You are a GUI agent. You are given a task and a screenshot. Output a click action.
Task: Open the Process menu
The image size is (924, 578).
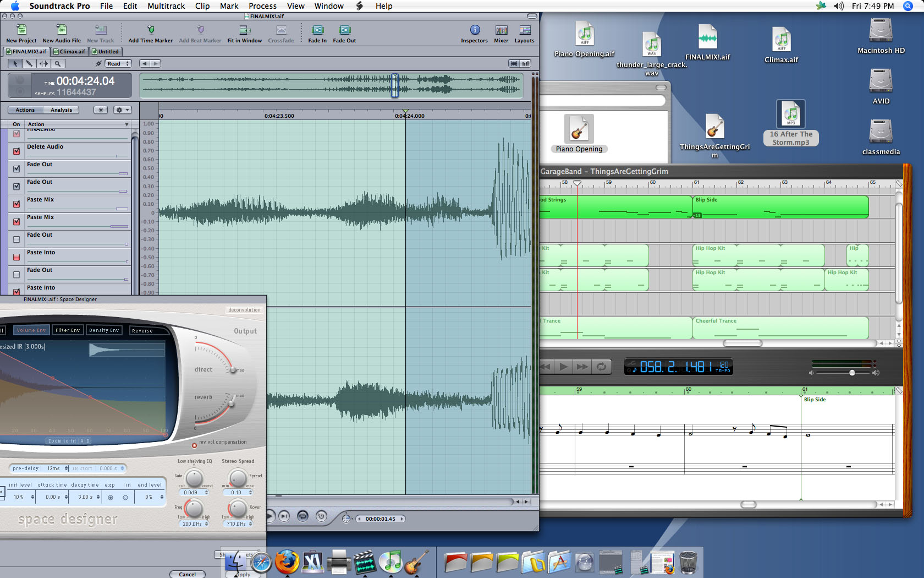click(262, 6)
